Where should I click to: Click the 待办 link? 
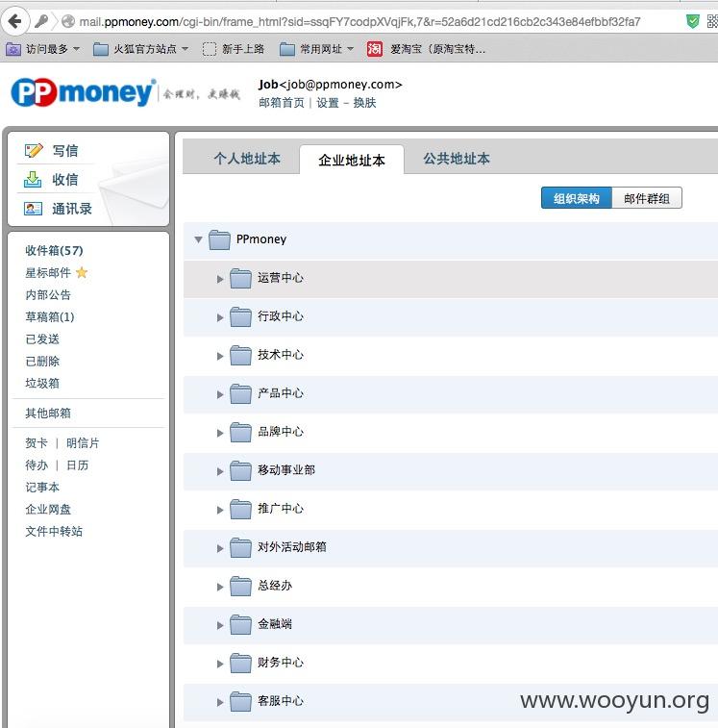(x=37, y=465)
